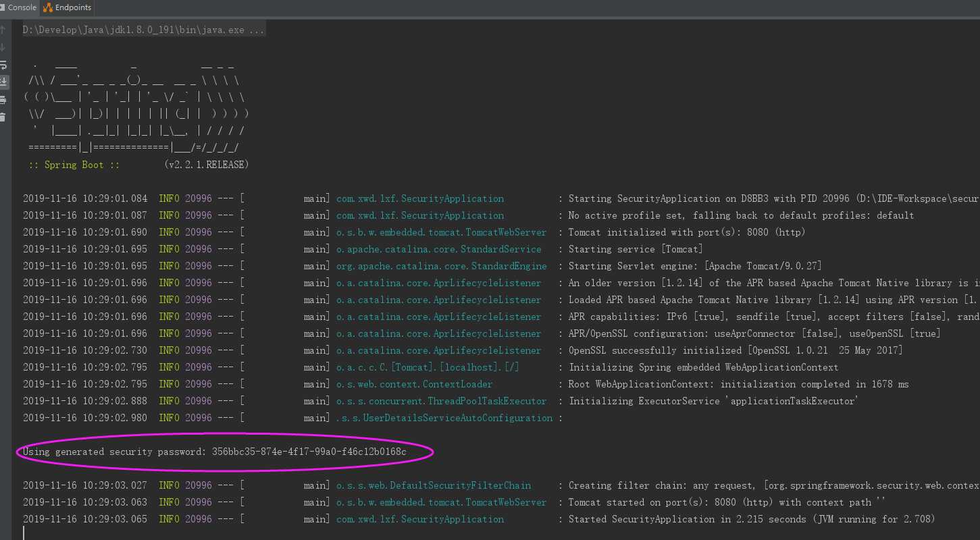Click 'Tomcat initialized with port(s): 8080' message

click(x=687, y=232)
